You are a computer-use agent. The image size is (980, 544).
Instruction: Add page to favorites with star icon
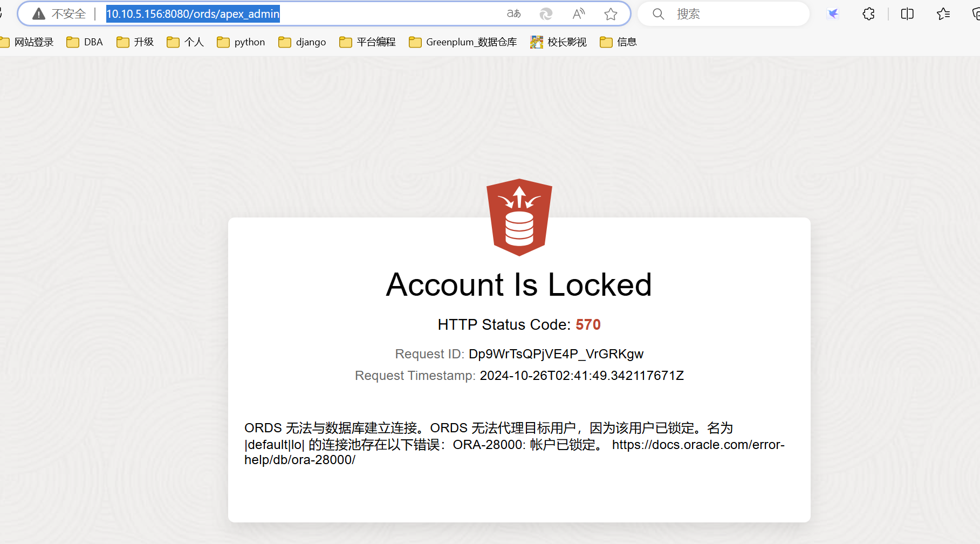click(611, 14)
